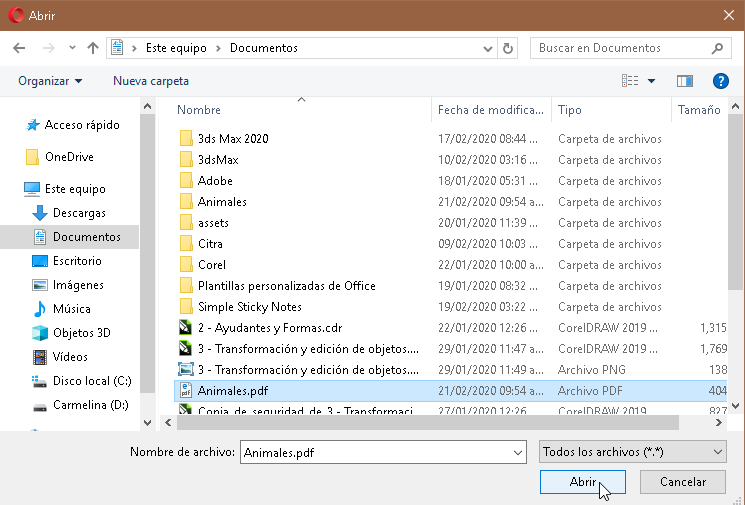Image resolution: width=745 pixels, height=505 pixels.
Task: Select the Citra folder icon
Action: coord(186,244)
